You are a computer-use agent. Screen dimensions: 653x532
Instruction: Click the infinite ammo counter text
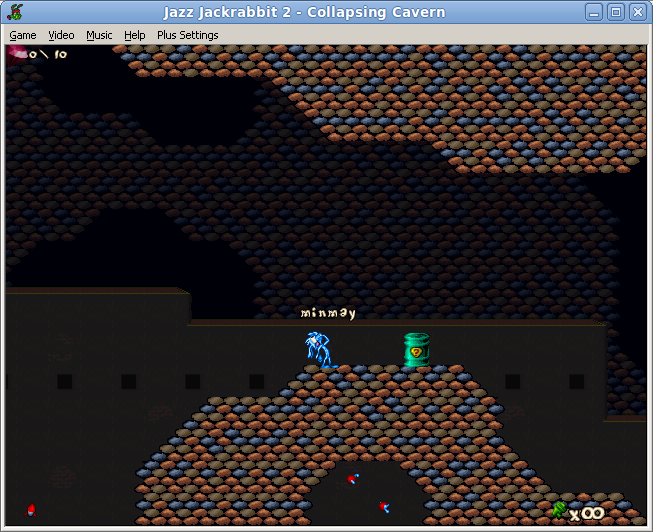tap(587, 514)
